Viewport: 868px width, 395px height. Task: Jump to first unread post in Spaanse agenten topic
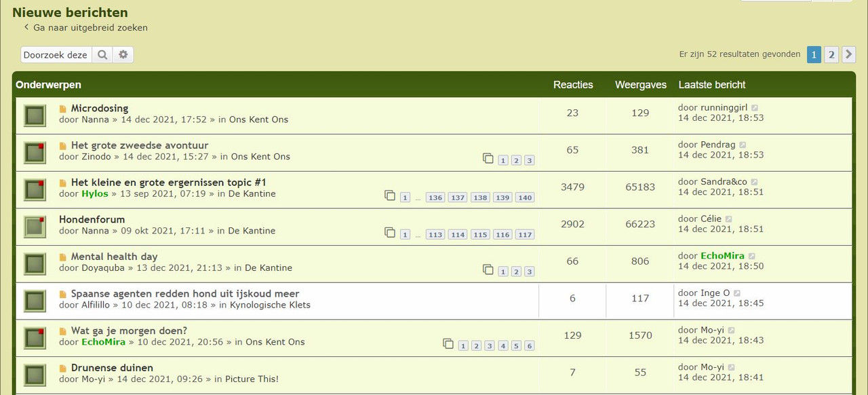click(63, 295)
